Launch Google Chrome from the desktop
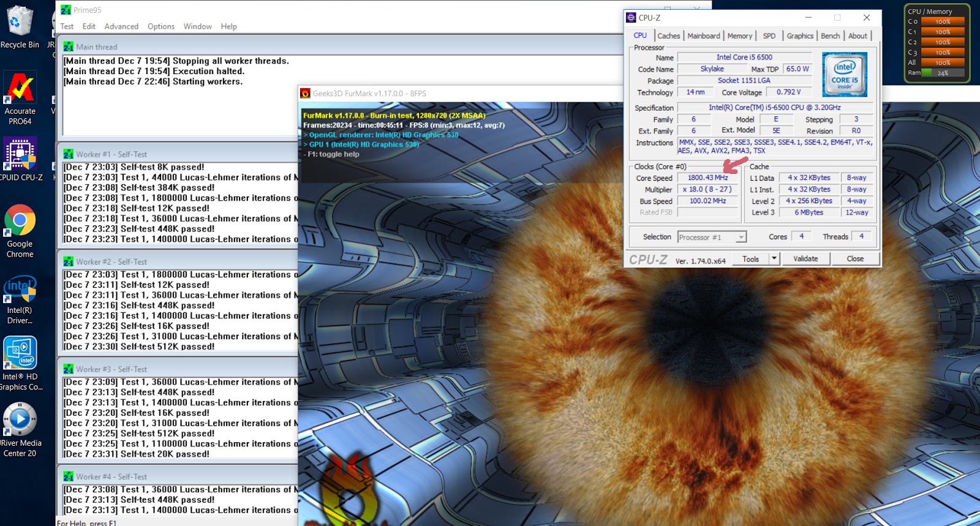Screen dimensions: 980x526 [20, 231]
